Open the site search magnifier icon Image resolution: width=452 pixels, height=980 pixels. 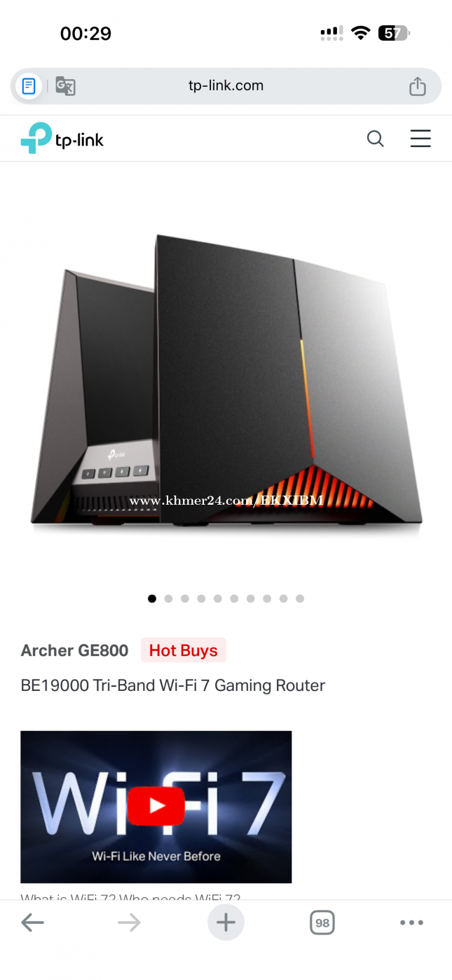(x=376, y=139)
